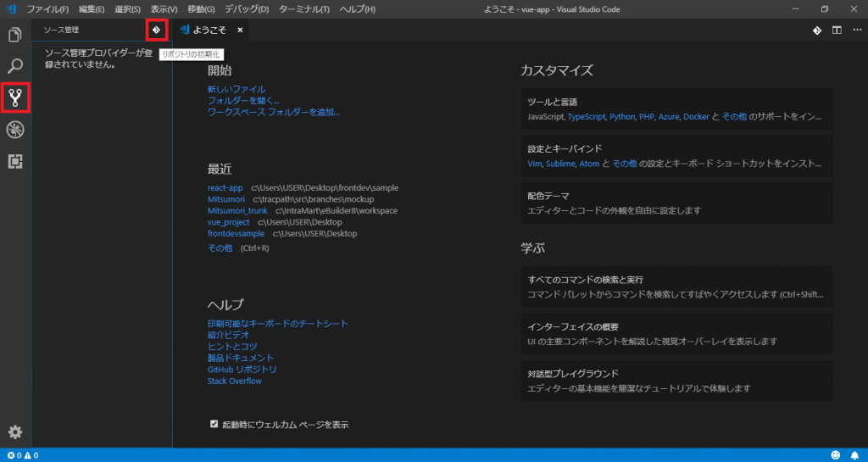Open the 製品ドキュメント link
This screenshot has width=868, height=462.
(x=241, y=358)
